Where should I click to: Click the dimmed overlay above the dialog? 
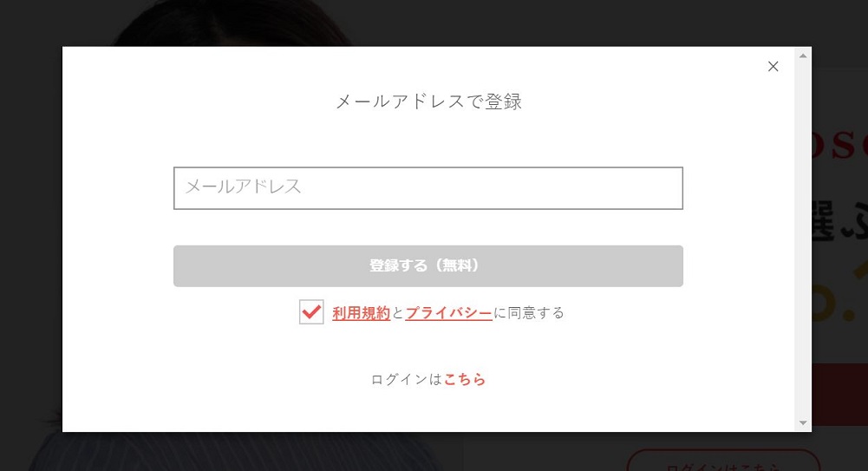434,23
